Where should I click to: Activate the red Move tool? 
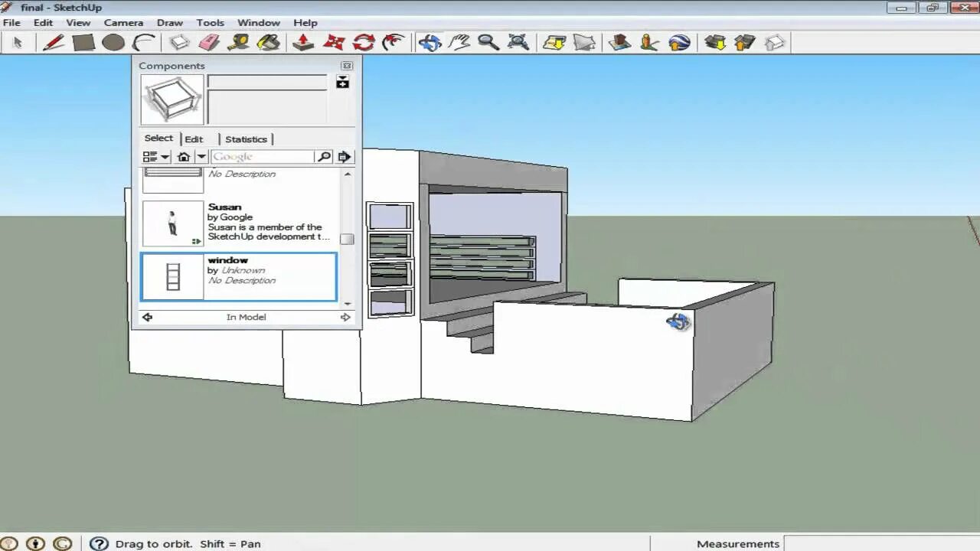click(x=334, y=42)
